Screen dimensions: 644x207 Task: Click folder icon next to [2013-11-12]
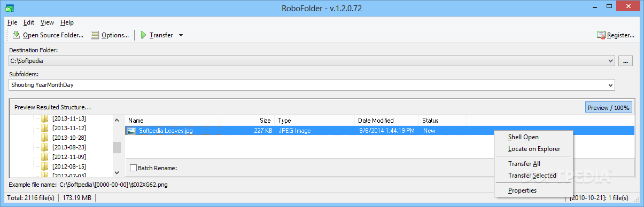45,128
